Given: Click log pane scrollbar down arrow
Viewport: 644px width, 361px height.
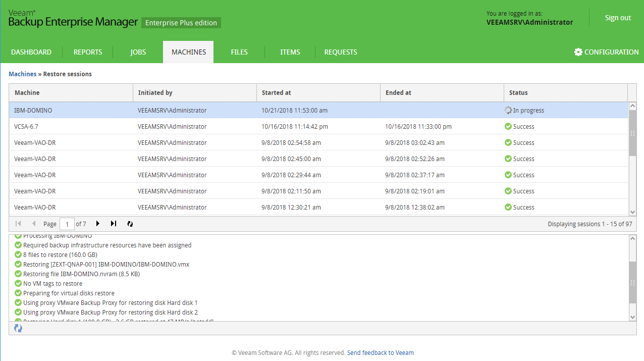Looking at the screenshot, I should 633,317.
